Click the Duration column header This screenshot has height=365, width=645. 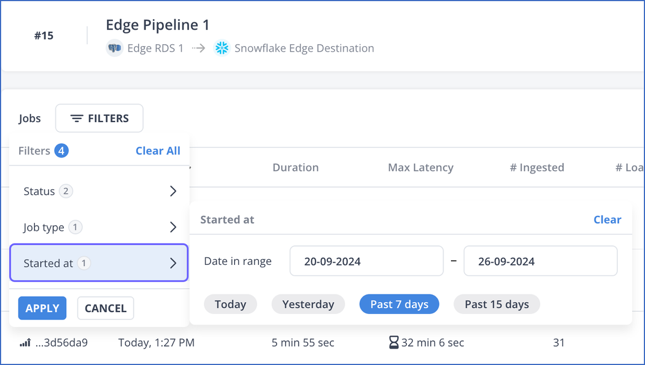click(x=295, y=167)
